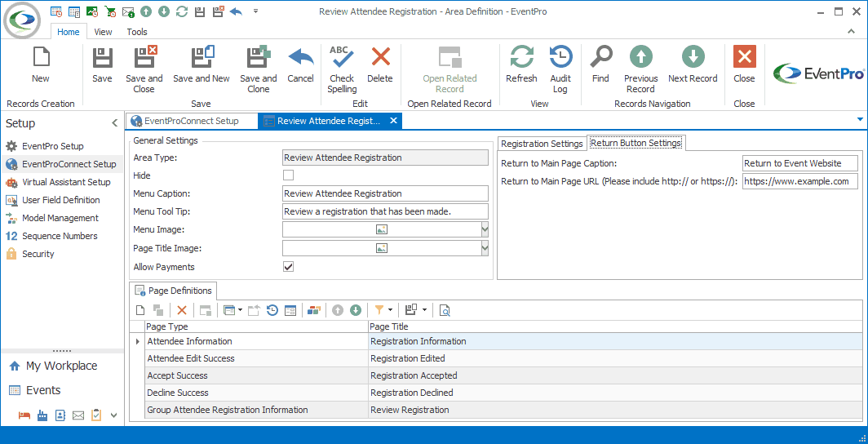
Task: Click the ribbon Cancel arrow
Action: (x=300, y=58)
